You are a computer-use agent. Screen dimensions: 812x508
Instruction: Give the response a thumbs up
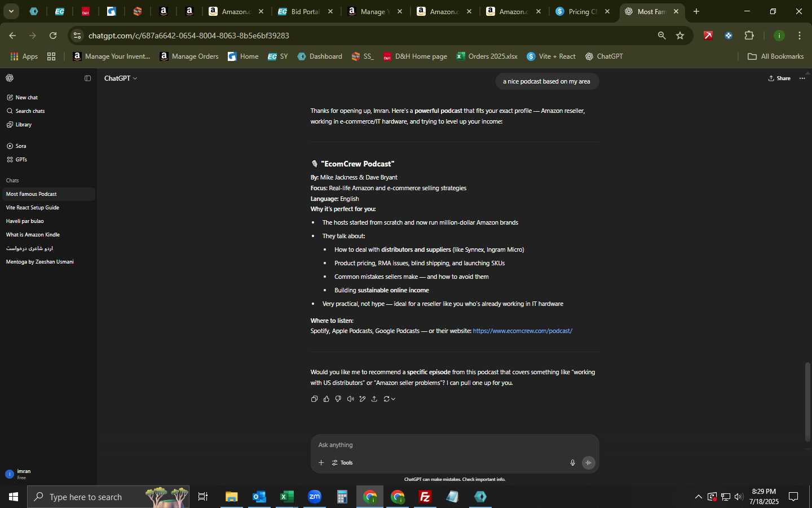pyautogui.click(x=326, y=399)
